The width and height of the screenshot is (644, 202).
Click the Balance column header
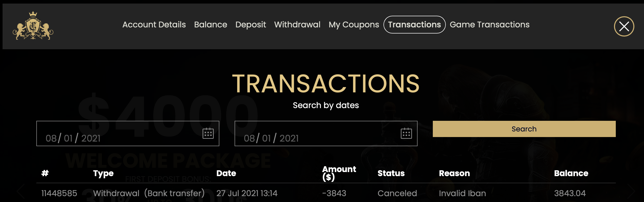[x=571, y=173]
